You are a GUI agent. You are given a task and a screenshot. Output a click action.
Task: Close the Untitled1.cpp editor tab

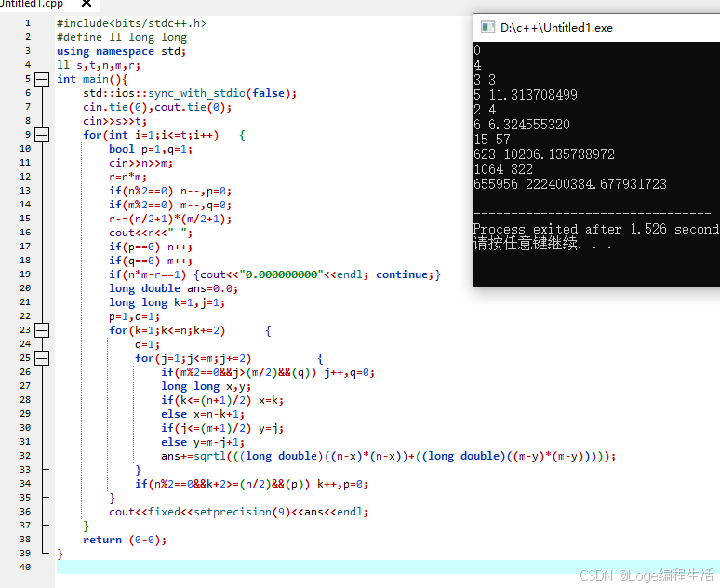coord(86,4)
